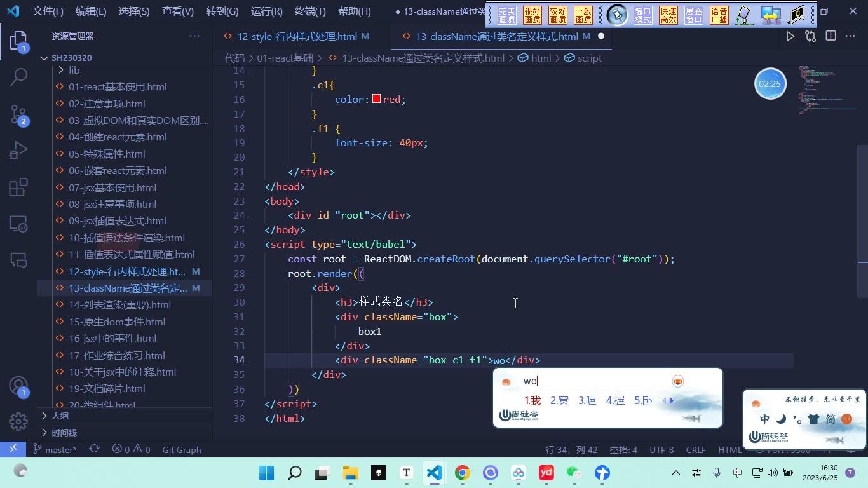Open the Run and Debug view
This screenshot has height=488, width=868.
[18, 151]
